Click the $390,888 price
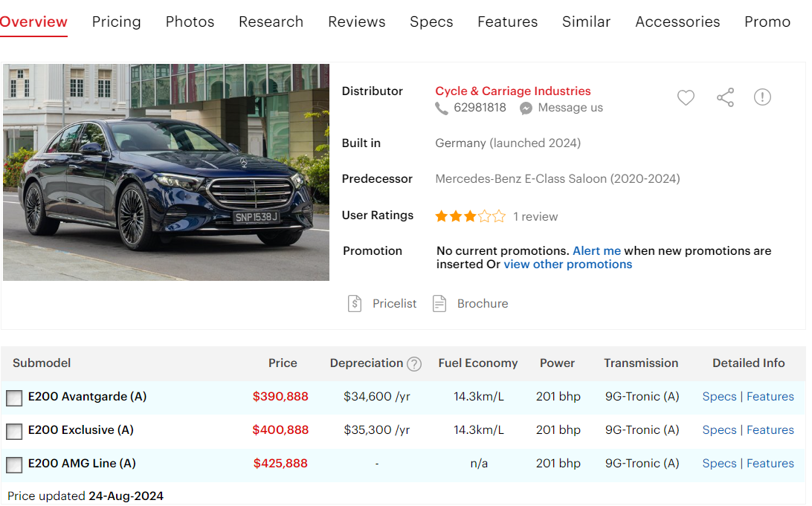This screenshot has width=812, height=506. tap(280, 397)
